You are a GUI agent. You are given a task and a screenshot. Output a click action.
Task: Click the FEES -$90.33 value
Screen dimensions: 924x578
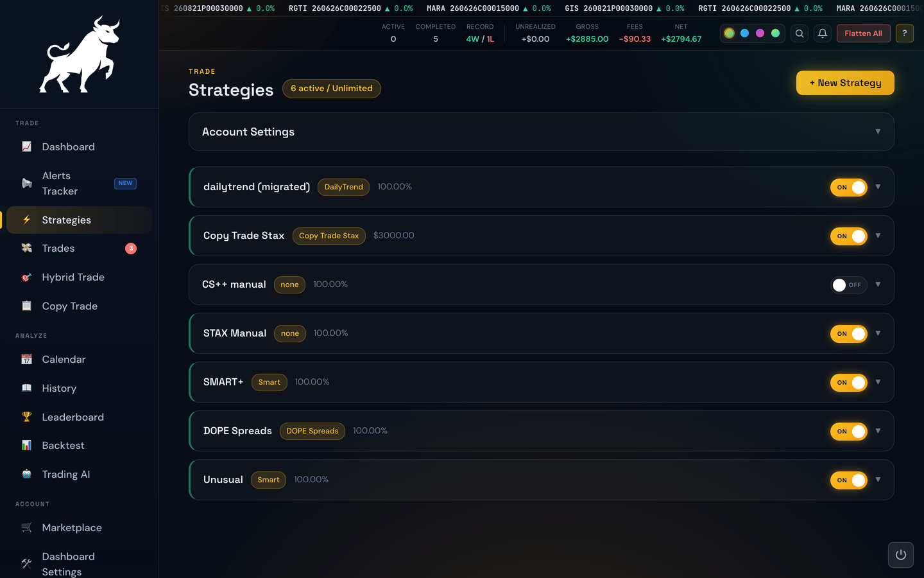coord(635,39)
